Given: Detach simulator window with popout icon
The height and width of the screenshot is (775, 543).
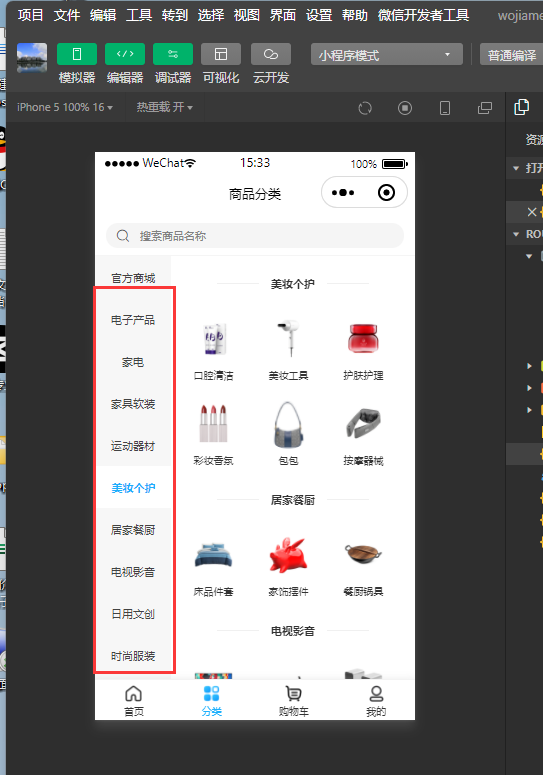Looking at the screenshot, I should (x=485, y=108).
